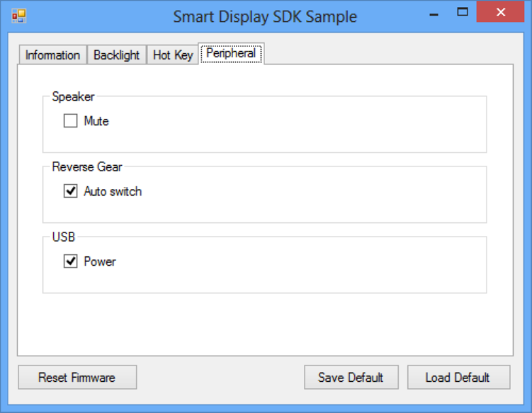This screenshot has height=413, width=532.
Task: Click the USB group label
Action: tap(64, 237)
